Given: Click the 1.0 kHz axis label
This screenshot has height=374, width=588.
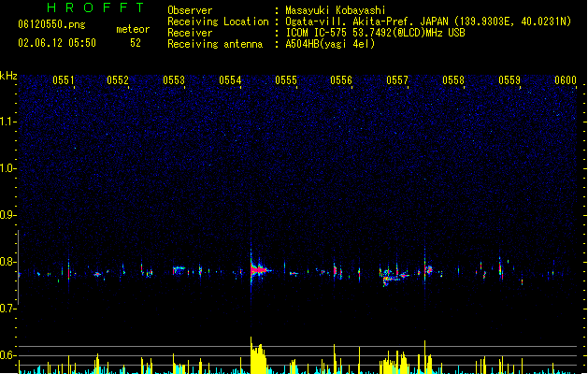Looking at the screenshot, I should (x=8, y=169).
